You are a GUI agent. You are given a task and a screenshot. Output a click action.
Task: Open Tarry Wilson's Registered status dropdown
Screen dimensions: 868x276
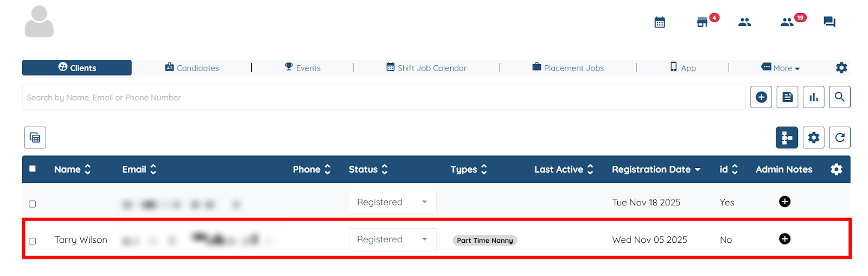tap(392, 240)
